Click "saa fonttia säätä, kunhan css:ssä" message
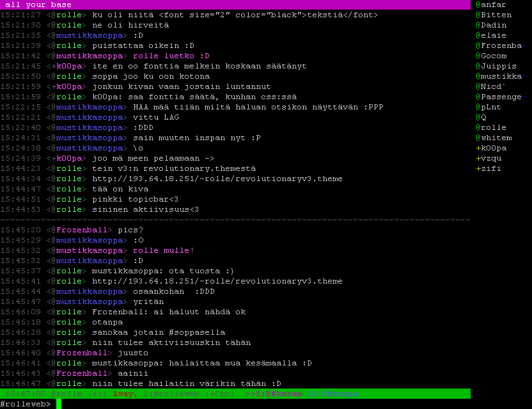 pyautogui.click(x=194, y=97)
